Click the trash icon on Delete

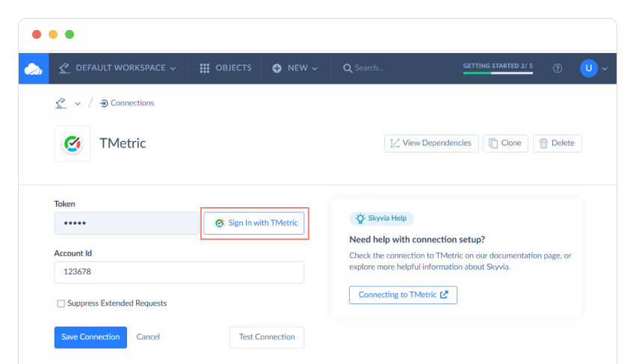[x=543, y=144]
